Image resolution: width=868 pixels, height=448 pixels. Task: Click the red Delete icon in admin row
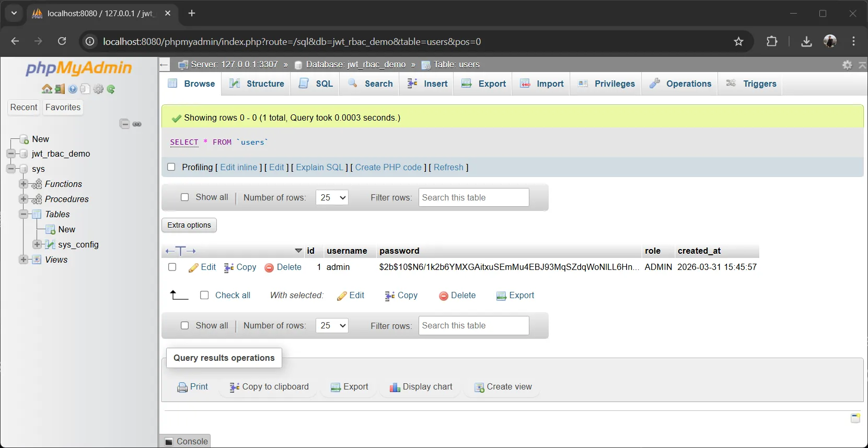pos(269,267)
